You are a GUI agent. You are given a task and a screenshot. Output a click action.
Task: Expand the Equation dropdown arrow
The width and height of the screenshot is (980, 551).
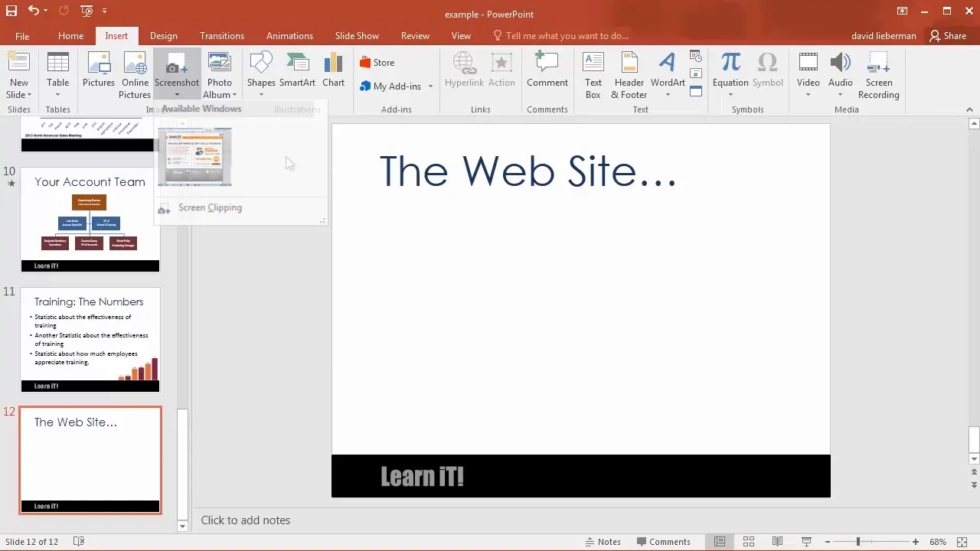click(730, 95)
